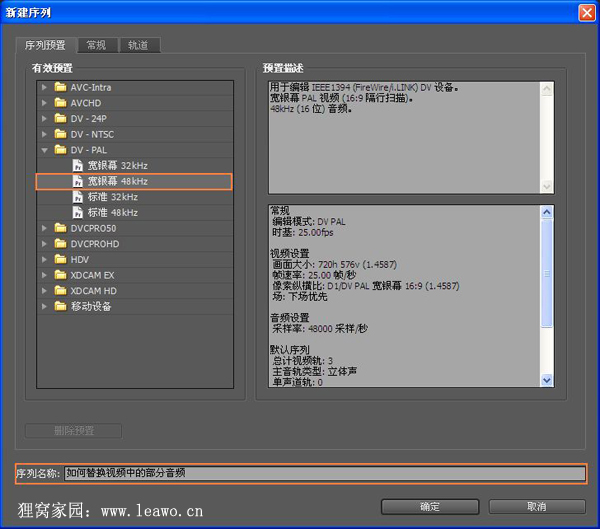Switch to the 轨道 tab
The height and width of the screenshot is (529, 600).
139,45
